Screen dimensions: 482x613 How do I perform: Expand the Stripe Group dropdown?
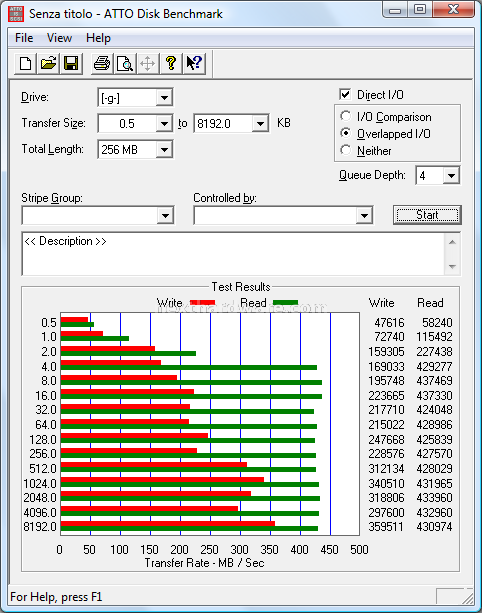coord(165,215)
